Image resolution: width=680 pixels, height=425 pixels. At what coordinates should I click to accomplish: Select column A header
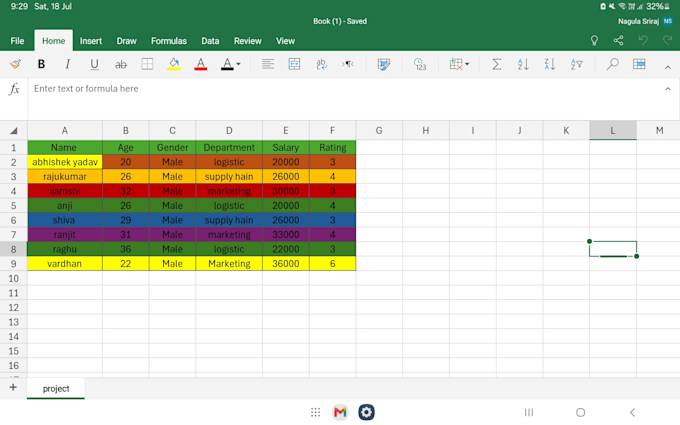click(65, 131)
